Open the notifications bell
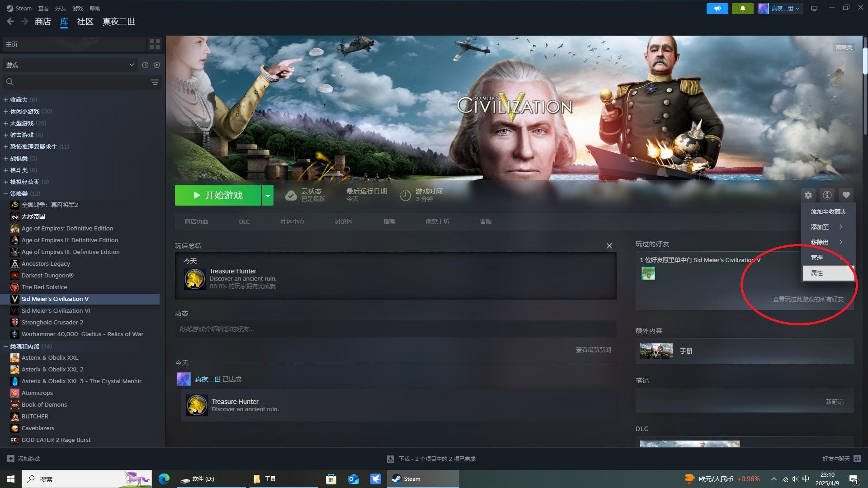Image resolution: width=868 pixels, height=488 pixels. point(742,8)
